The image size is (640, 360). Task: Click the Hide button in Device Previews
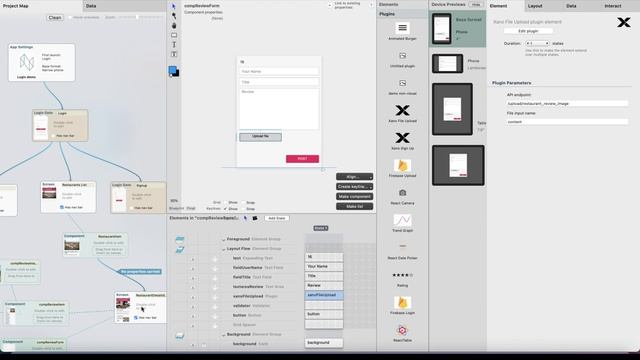point(476,4)
